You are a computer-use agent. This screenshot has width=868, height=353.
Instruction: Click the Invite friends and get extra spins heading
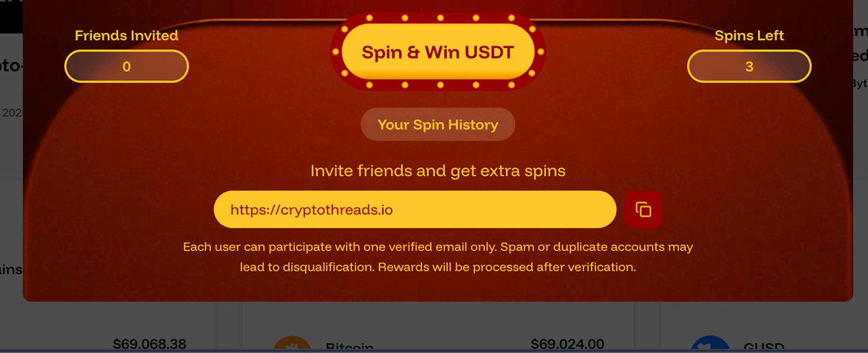coord(438,170)
